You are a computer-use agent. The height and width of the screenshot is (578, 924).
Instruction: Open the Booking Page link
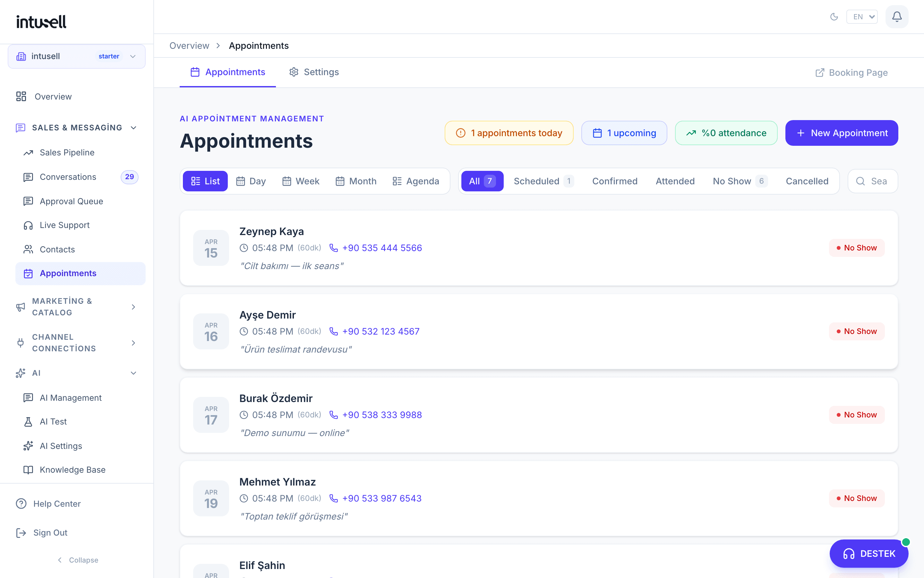(x=851, y=73)
